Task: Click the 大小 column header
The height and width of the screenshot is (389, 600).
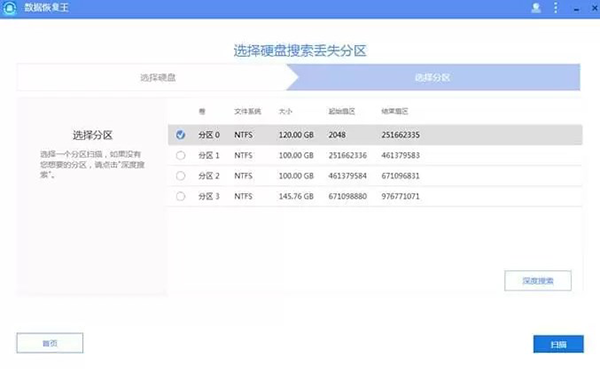Action: pos(285,111)
